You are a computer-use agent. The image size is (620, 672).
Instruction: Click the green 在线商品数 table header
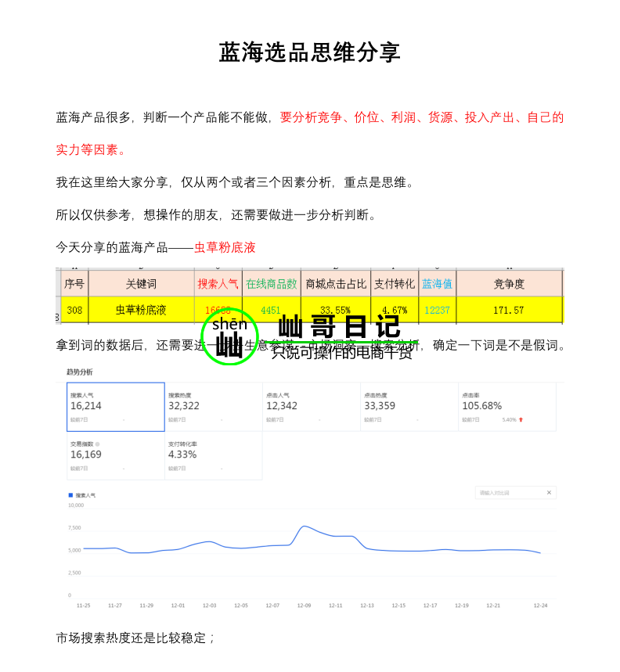[272, 284]
